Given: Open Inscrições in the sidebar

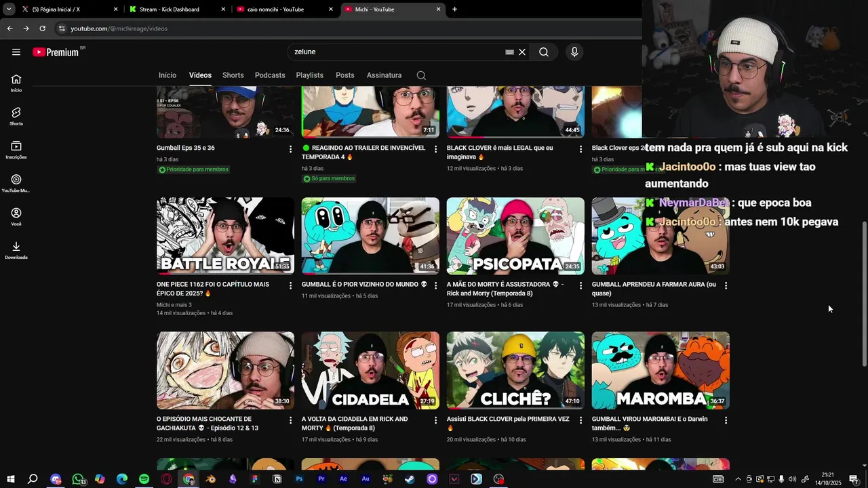Looking at the screenshot, I should (16, 150).
